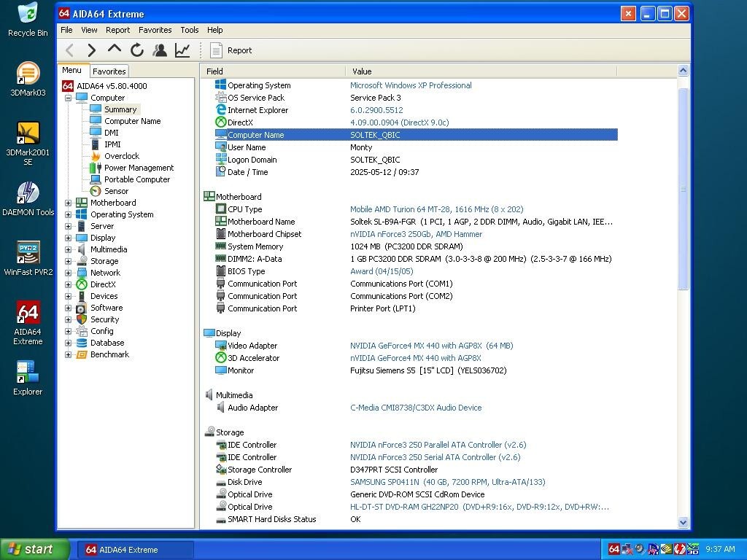Expand the Motherboard tree node
Image resolution: width=747 pixels, height=560 pixels.
[x=68, y=203]
